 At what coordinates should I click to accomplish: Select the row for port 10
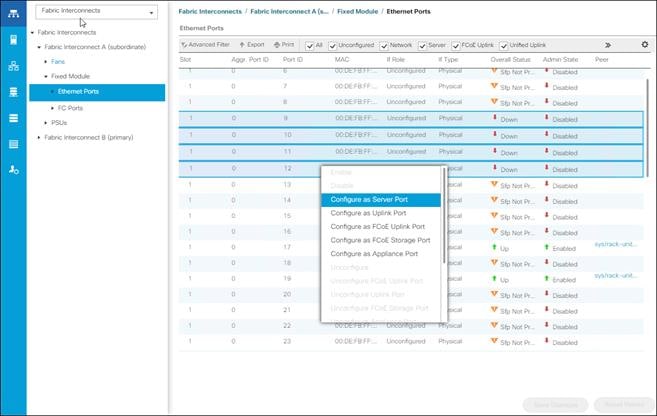tap(411, 136)
